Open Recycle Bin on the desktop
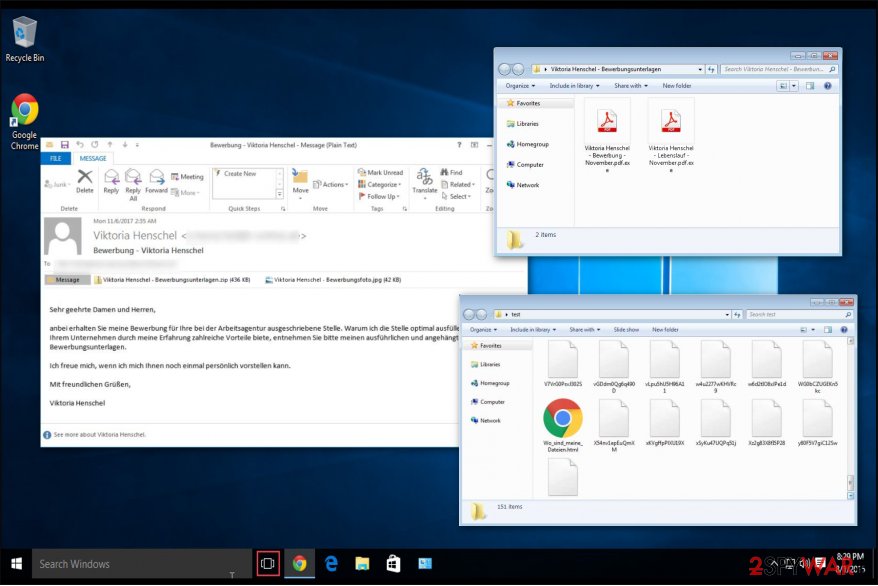 coord(25,39)
